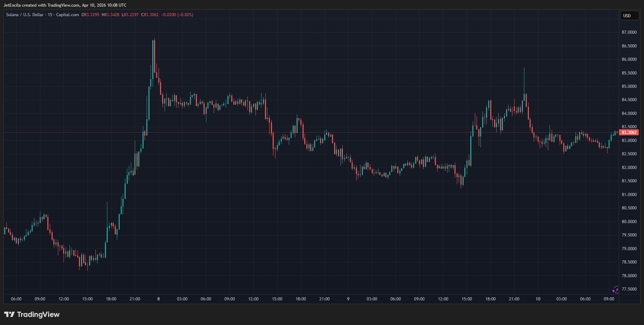Image resolution: width=644 pixels, height=325 pixels.
Task: Select the Solana / U.S. Dollar symbol title
Action: coord(25,15)
